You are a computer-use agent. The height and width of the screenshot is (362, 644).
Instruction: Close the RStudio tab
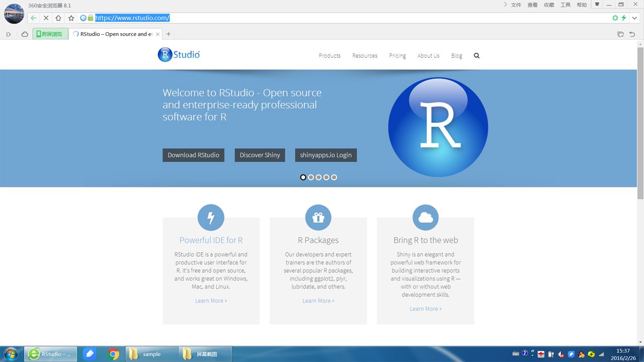click(x=158, y=34)
